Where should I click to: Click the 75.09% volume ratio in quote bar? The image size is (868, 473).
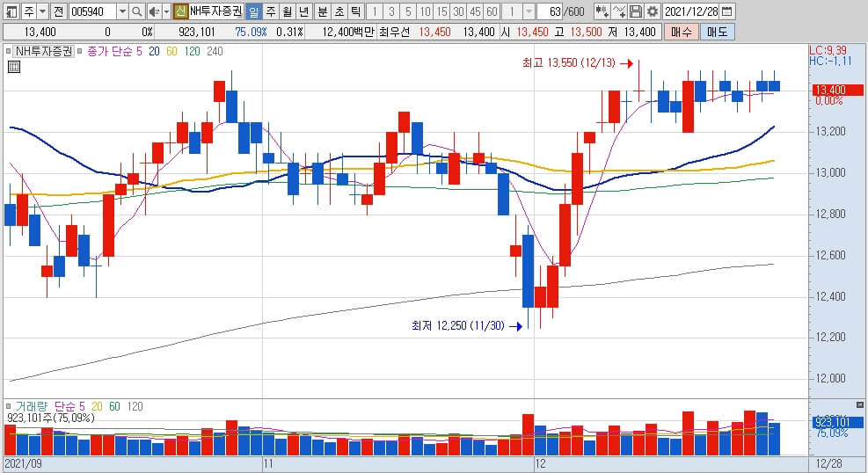tap(251, 32)
